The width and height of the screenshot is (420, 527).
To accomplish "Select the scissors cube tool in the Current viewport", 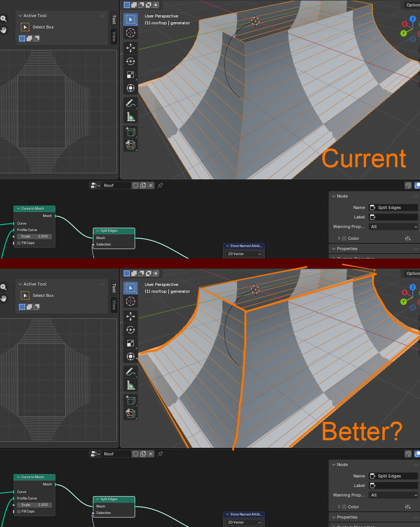I will point(131,145).
